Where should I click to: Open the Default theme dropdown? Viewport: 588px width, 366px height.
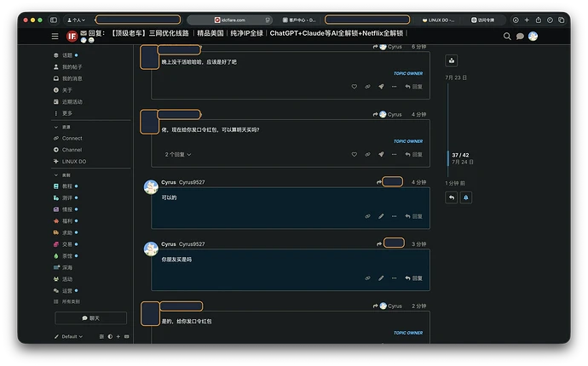(x=69, y=336)
